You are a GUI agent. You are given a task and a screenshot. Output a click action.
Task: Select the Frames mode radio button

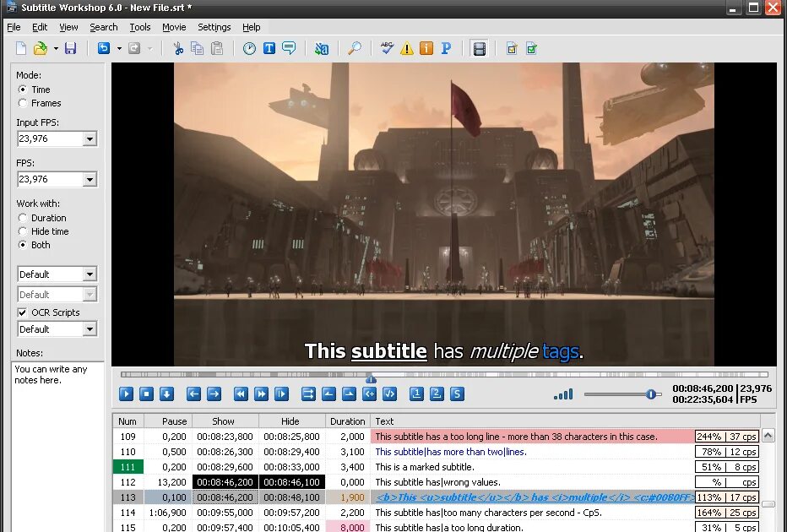23,103
